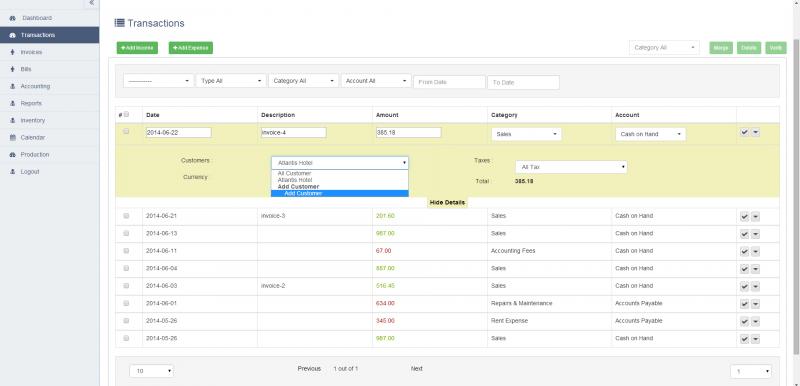Collapse the sidebar with the double-chevron icon
800x386 pixels.
point(91,3)
